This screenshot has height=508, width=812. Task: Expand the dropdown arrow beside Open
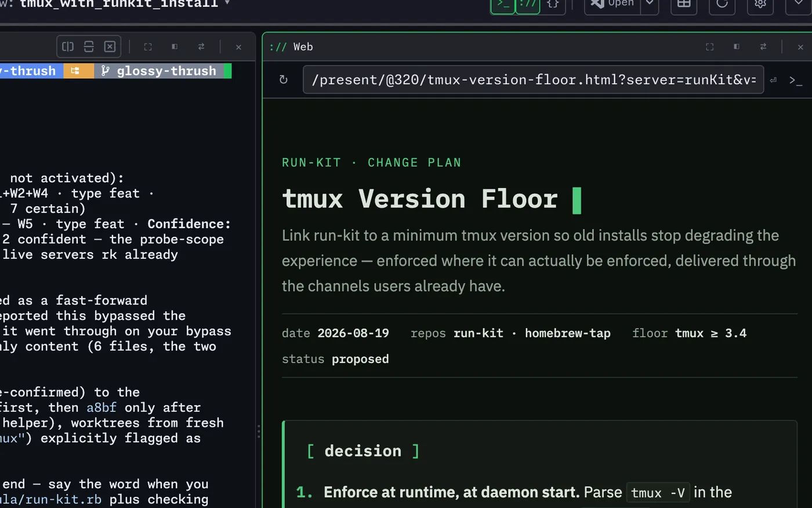click(650, 5)
